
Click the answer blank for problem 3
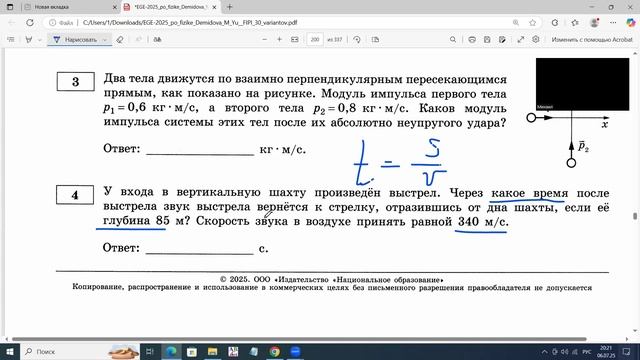pos(200,150)
